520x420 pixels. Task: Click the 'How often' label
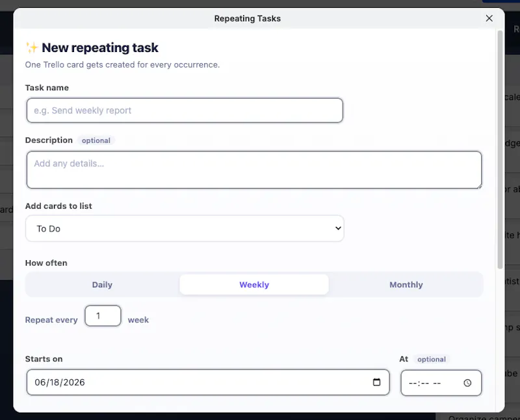click(46, 263)
